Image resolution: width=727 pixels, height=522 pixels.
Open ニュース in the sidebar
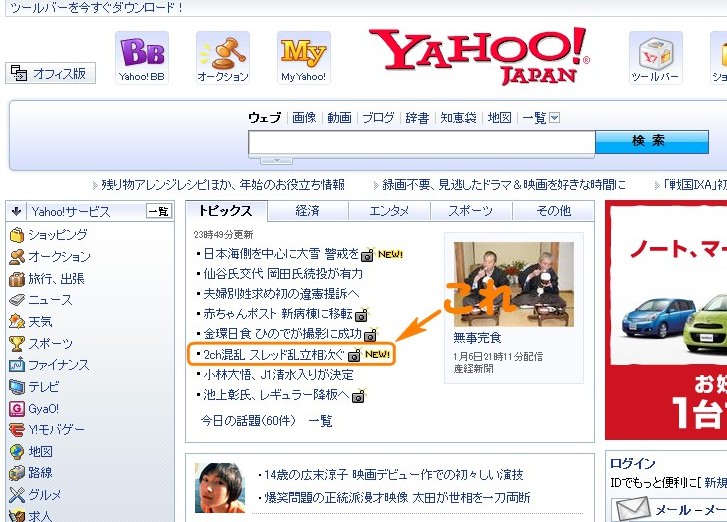point(41,300)
